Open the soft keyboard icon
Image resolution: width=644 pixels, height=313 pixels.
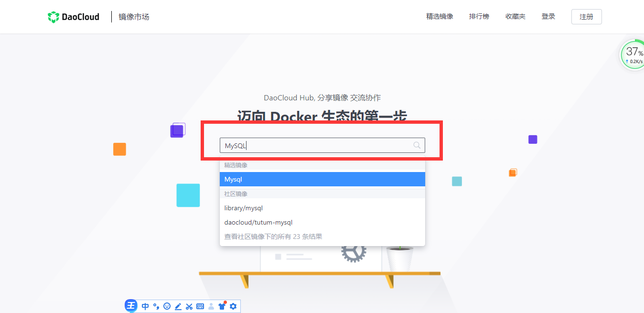point(200,306)
